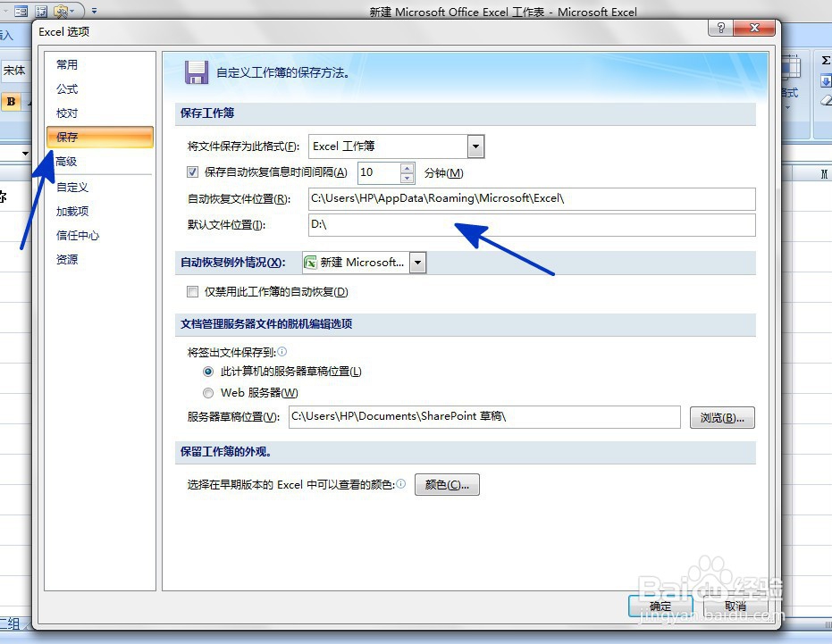The image size is (832, 644).
Task: Click the server drafts location field
Action: [484, 417]
